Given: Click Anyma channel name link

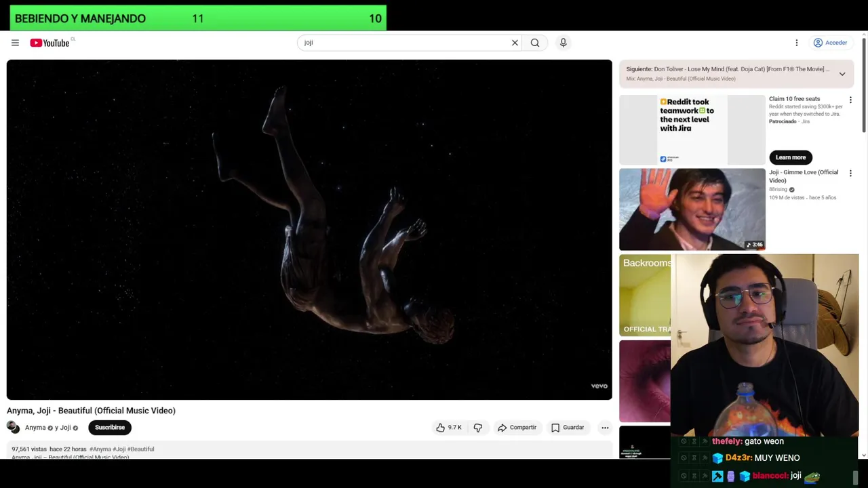Looking at the screenshot, I should point(35,428).
